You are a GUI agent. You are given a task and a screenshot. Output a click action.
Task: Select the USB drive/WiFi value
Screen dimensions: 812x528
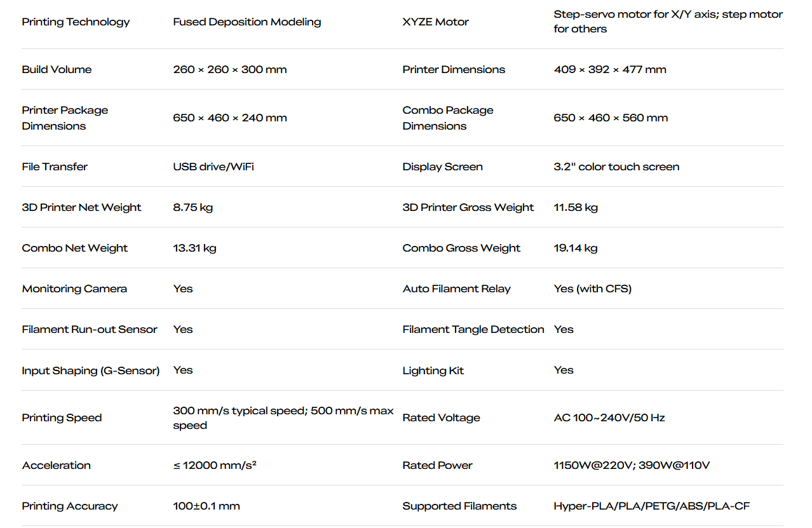[213, 167]
